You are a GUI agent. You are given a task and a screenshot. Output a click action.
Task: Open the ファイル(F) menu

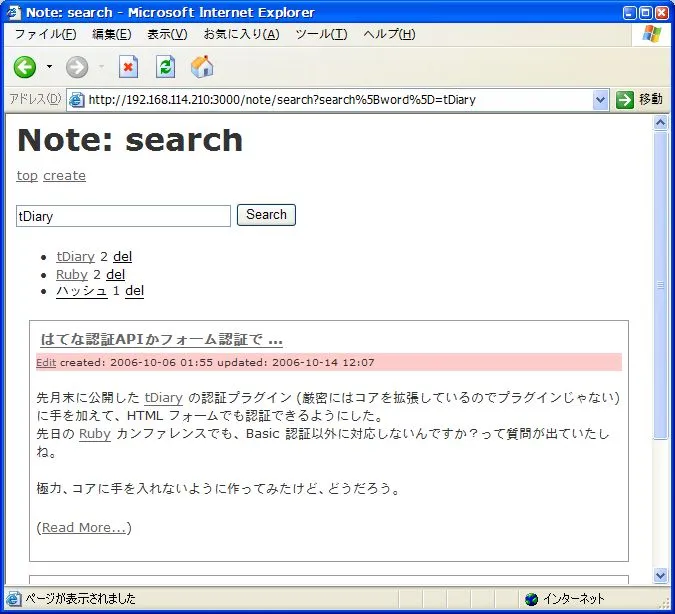tap(45, 34)
